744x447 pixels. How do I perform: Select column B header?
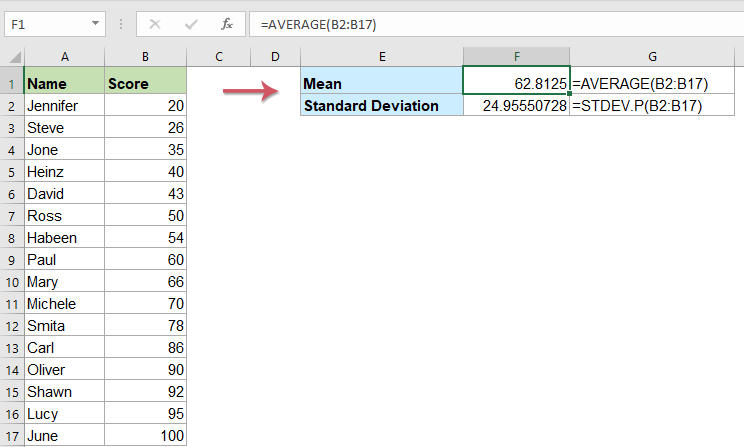coord(145,59)
